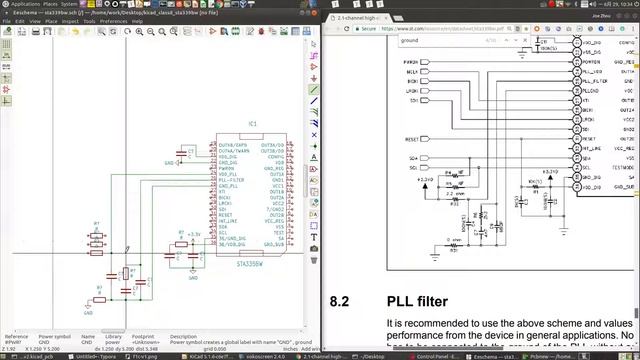
Task: Open the System menu in top panel
Action: pos(69,4)
